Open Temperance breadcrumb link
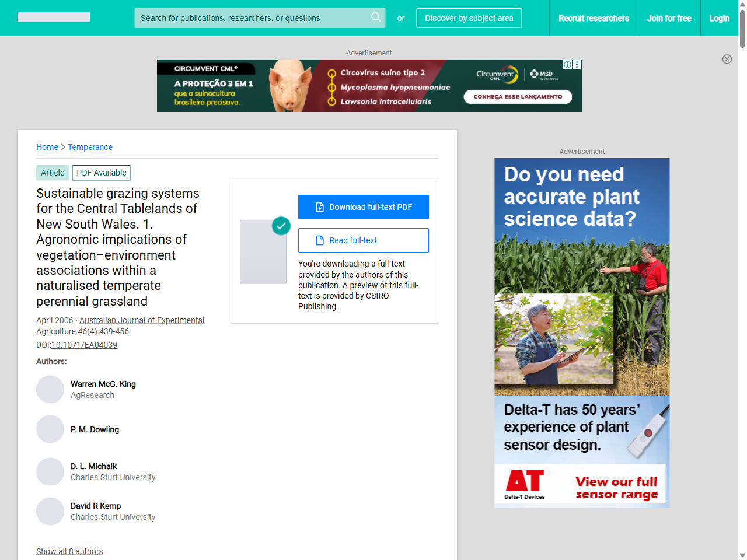The height and width of the screenshot is (560, 747). (90, 147)
